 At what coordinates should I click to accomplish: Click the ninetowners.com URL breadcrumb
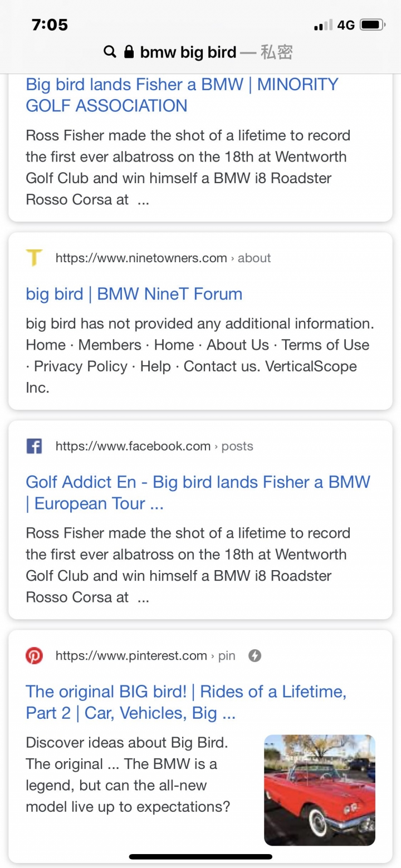click(163, 258)
